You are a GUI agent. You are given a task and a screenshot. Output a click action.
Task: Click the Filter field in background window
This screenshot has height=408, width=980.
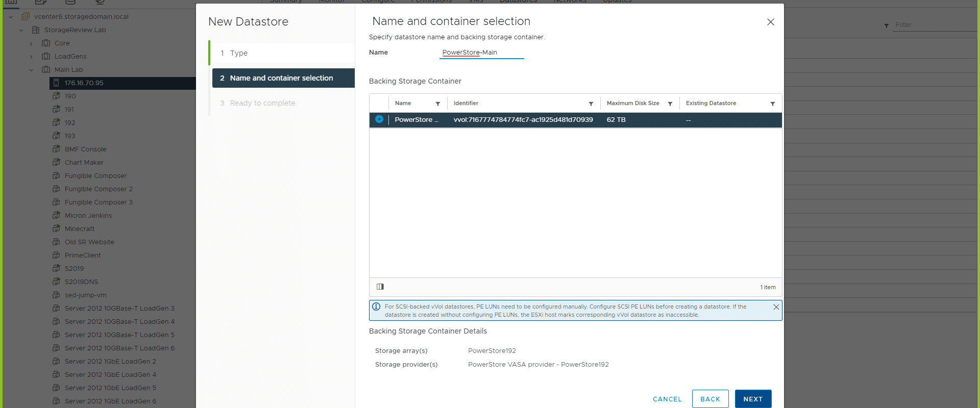pyautogui.click(x=934, y=25)
